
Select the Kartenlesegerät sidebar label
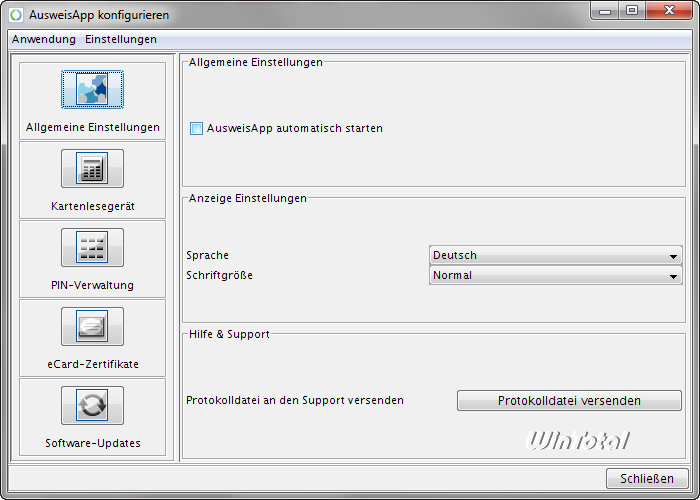point(92,206)
